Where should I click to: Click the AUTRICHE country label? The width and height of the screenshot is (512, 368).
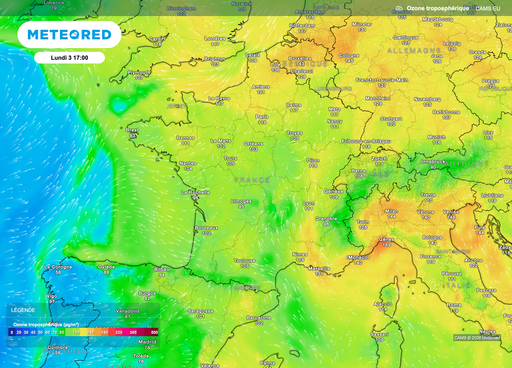coord(467,163)
